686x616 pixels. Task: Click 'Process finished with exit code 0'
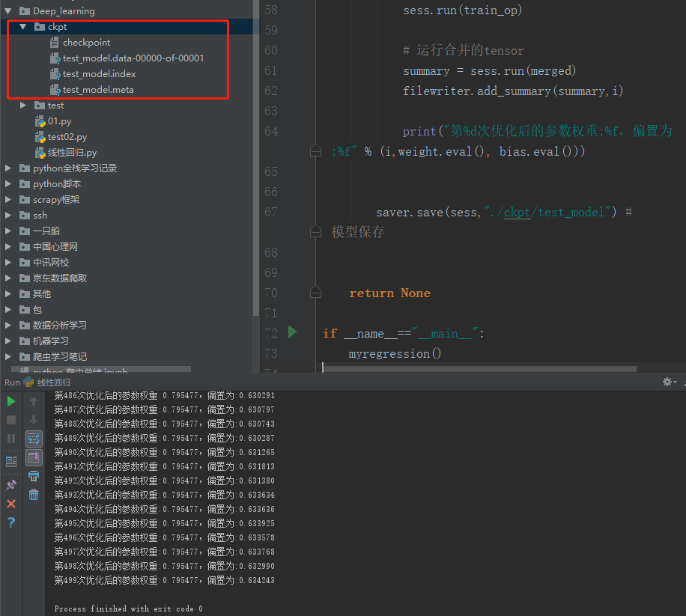(x=128, y=609)
